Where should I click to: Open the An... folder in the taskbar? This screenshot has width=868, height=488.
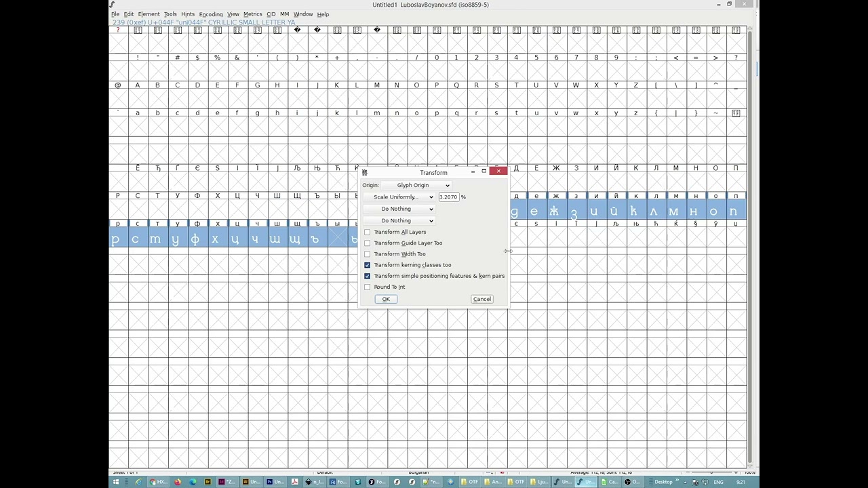pos(492,482)
